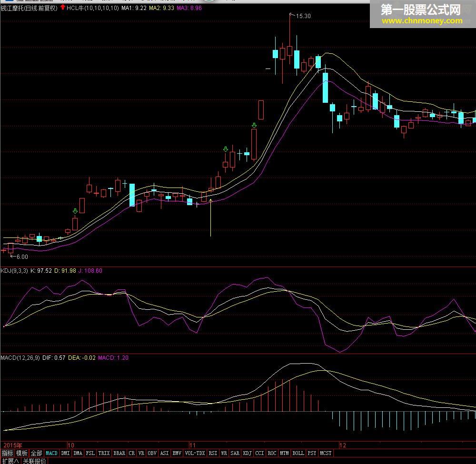Viewport: 476px width, 464px height.
Task: Click the 钱江摩托(日线.前复权) title text
Action: pos(29,8)
